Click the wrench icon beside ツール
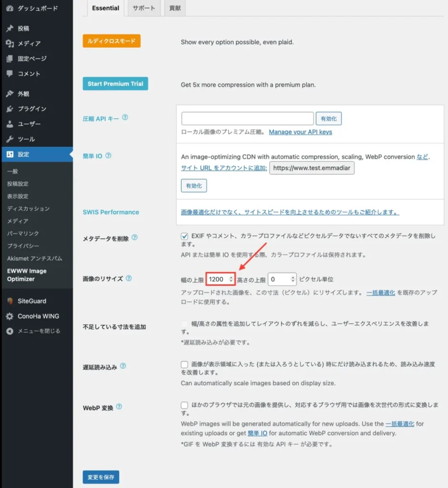Image resolution: width=448 pixels, height=488 pixels. click(x=10, y=139)
